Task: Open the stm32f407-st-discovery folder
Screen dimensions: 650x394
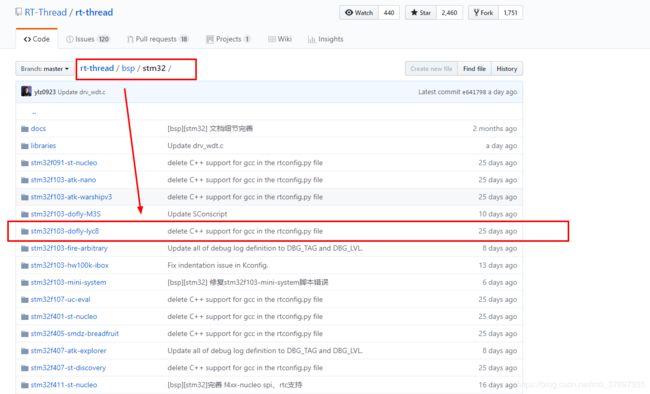Action: (x=68, y=367)
